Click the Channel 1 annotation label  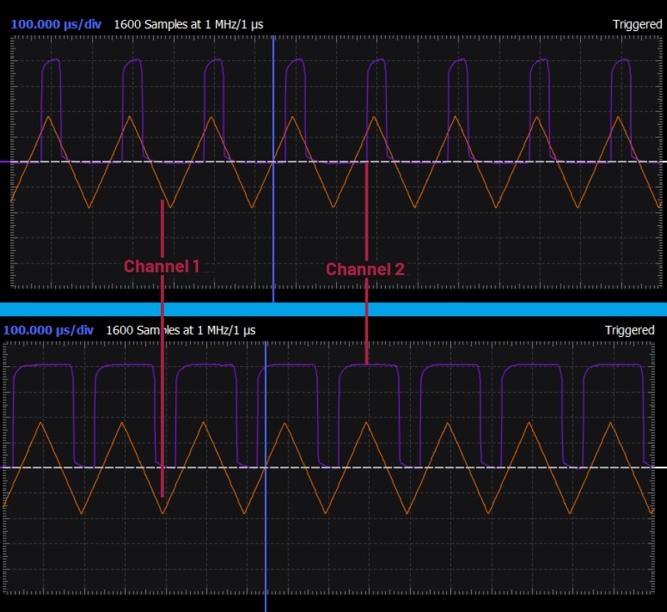point(162,267)
